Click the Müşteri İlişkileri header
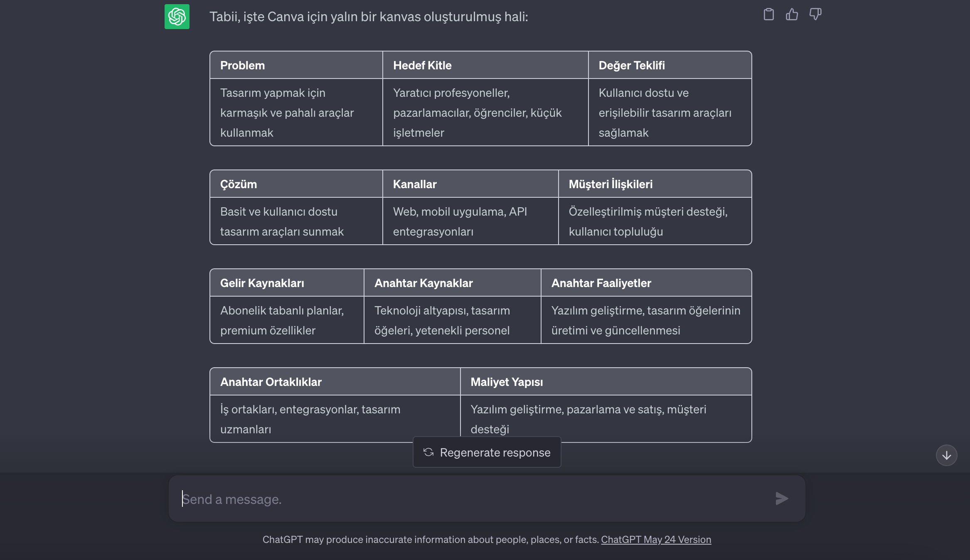Image resolution: width=970 pixels, height=560 pixels. point(611,184)
